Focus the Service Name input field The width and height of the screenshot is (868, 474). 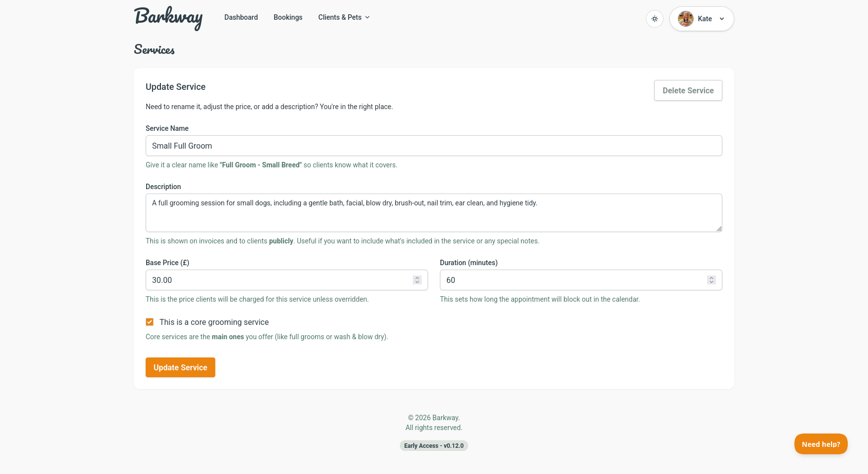434,146
